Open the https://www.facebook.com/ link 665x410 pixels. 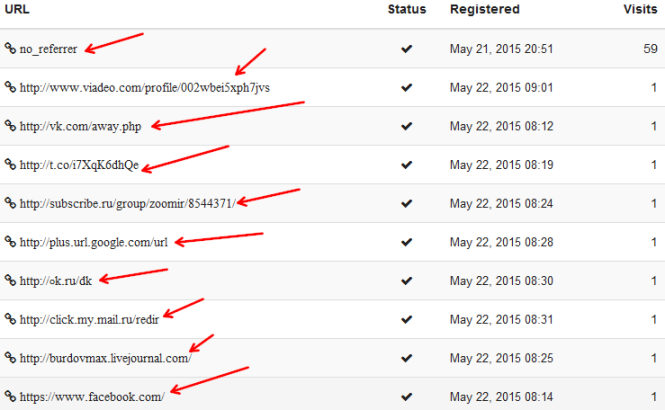92,397
